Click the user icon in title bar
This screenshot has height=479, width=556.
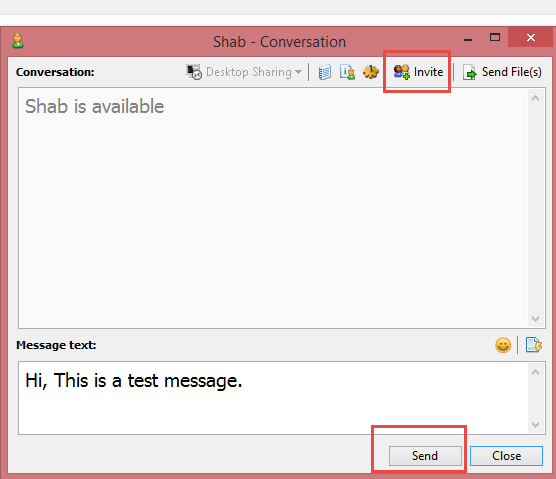[18, 41]
